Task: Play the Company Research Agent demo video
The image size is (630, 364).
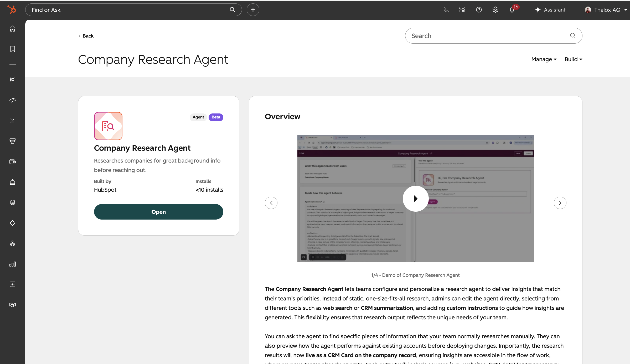Action: (x=416, y=199)
